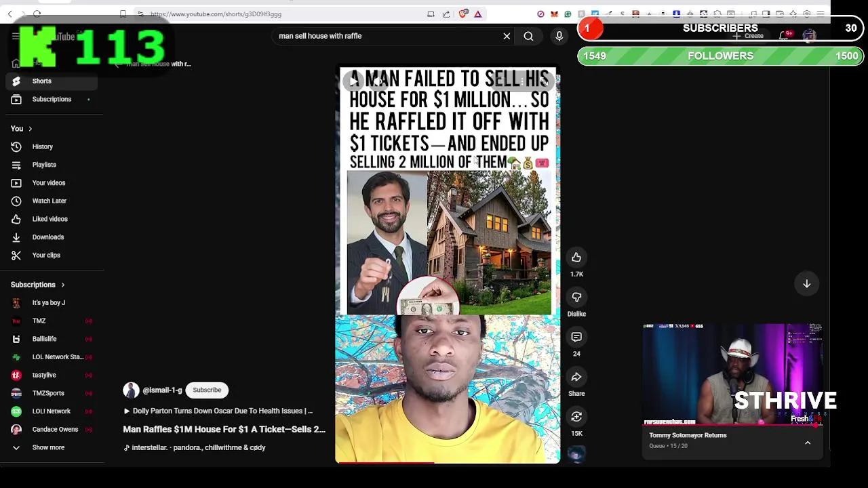Open It's ya boy J channel
The height and width of the screenshot is (488, 868).
(52, 303)
